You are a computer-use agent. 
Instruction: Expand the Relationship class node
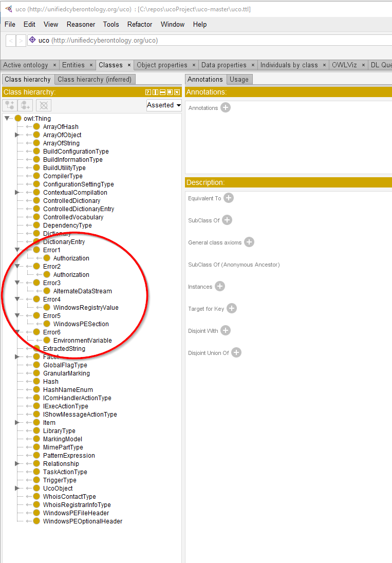[17, 463]
